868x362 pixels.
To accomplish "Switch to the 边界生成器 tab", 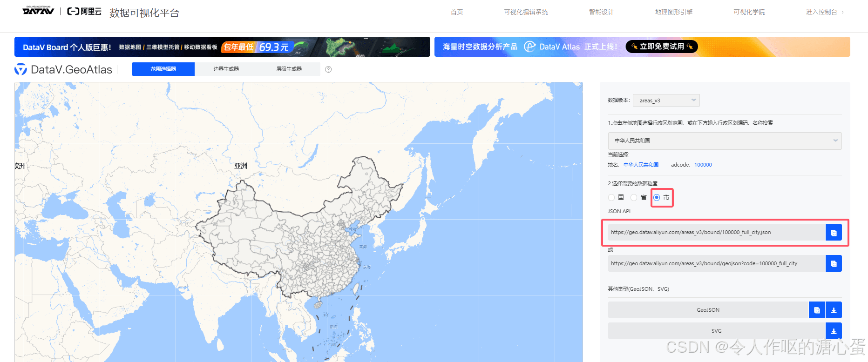I will 226,69.
